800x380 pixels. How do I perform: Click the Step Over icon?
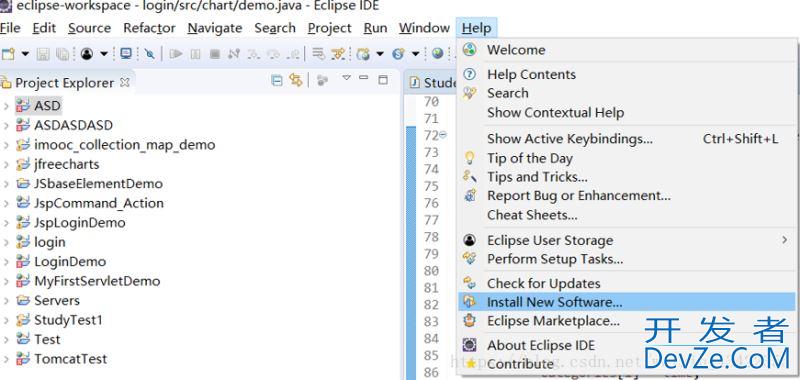click(274, 54)
